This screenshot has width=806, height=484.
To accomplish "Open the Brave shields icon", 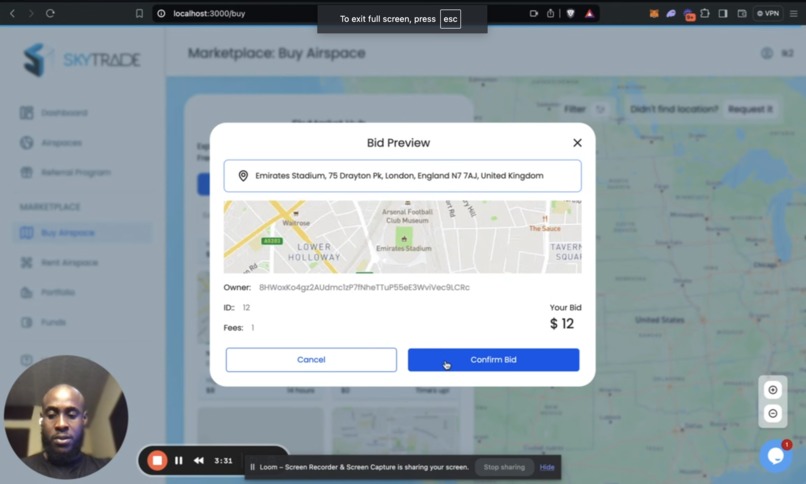I will pos(571,13).
